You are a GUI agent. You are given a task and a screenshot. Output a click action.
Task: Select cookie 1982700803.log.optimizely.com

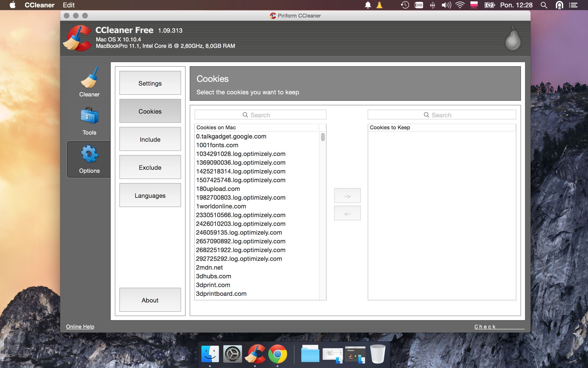click(257, 198)
